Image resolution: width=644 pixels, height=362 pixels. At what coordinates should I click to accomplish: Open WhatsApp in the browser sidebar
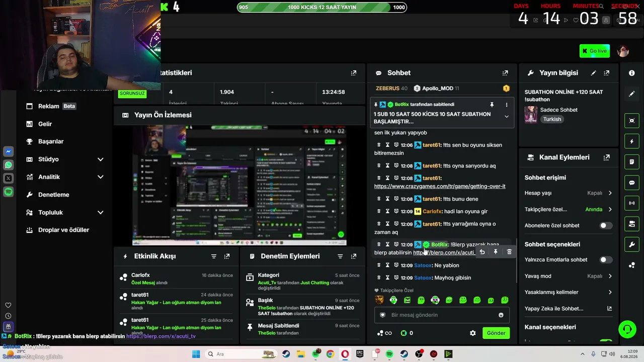(9, 165)
